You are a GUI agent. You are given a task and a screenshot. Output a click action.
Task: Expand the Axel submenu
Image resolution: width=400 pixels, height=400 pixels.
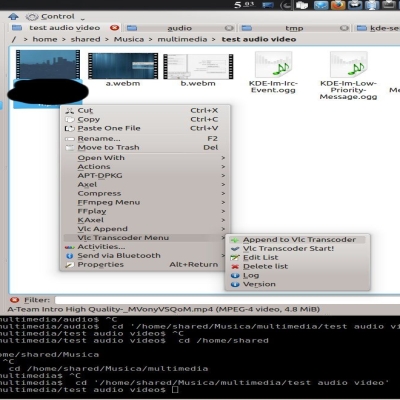(x=145, y=185)
